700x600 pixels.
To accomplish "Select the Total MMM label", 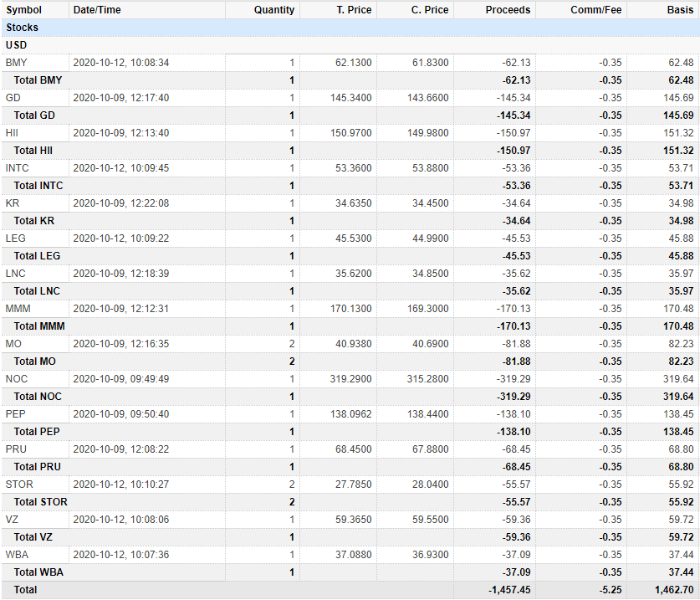I will [39, 326].
